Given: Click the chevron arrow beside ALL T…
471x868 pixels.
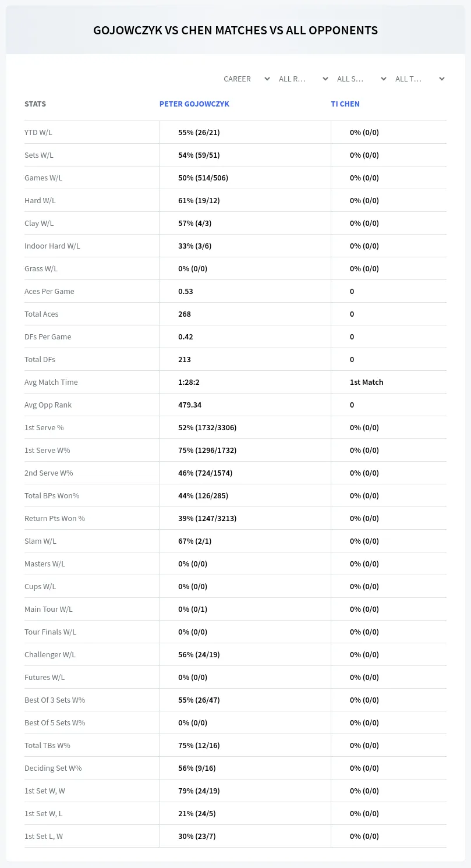Looking at the screenshot, I should [x=442, y=79].
